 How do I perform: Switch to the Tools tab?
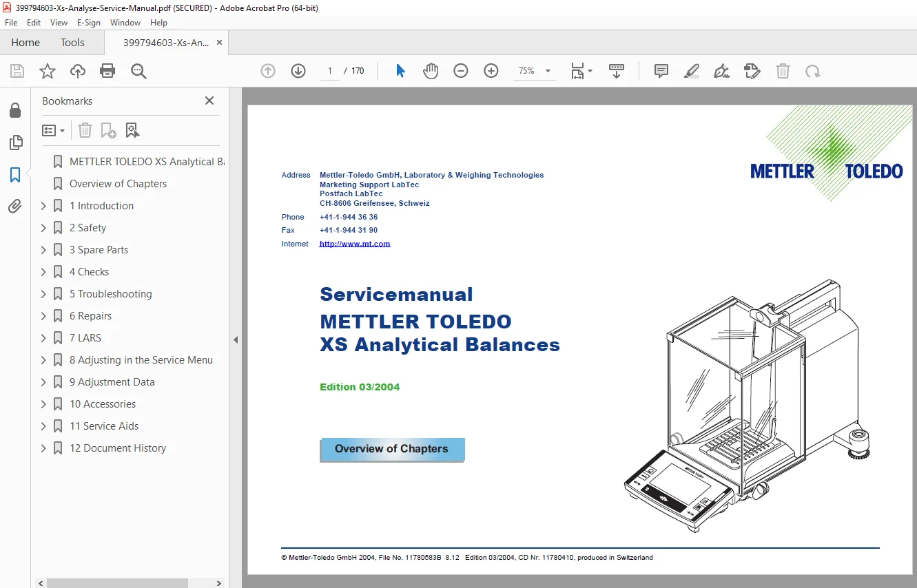(x=72, y=43)
